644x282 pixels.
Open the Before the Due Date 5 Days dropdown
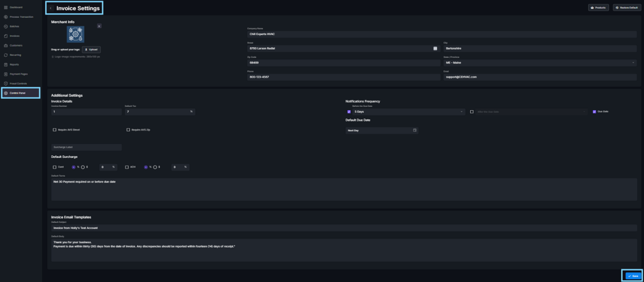408,112
